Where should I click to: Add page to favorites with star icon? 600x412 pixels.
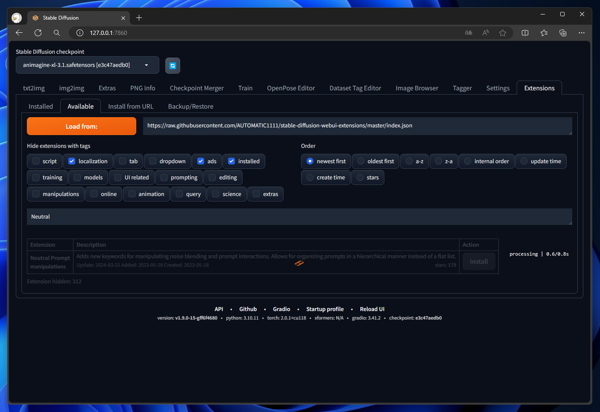502,33
